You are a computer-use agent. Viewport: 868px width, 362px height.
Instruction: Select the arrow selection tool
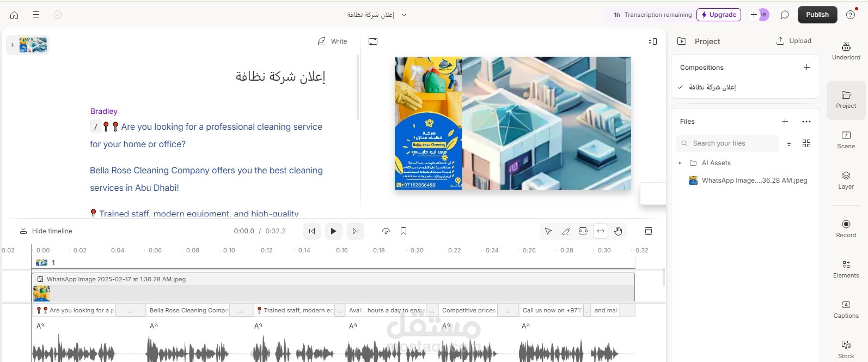coord(548,231)
